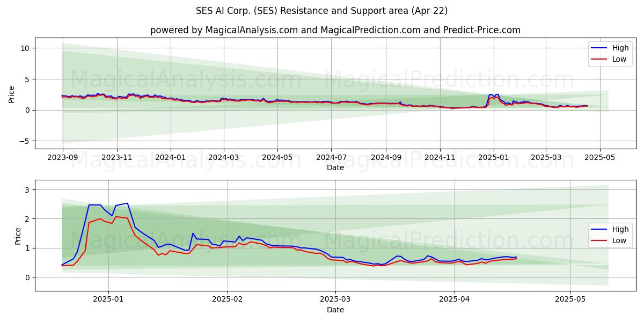Click 'High' in the top chart legend

point(620,48)
